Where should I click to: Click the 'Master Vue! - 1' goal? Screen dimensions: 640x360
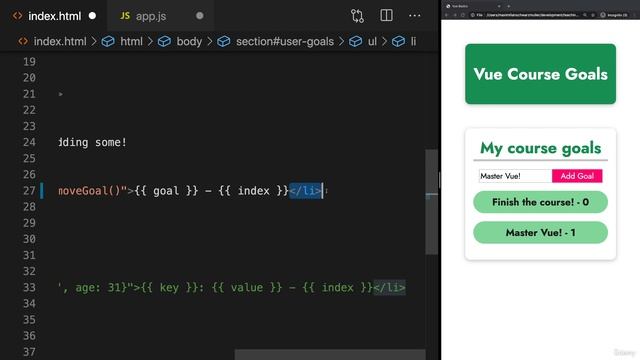coord(540,233)
